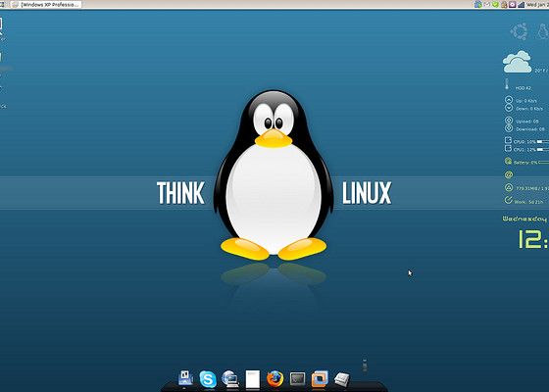Click the Wed Jan date in top panel
549x392 pixels.
537,5
